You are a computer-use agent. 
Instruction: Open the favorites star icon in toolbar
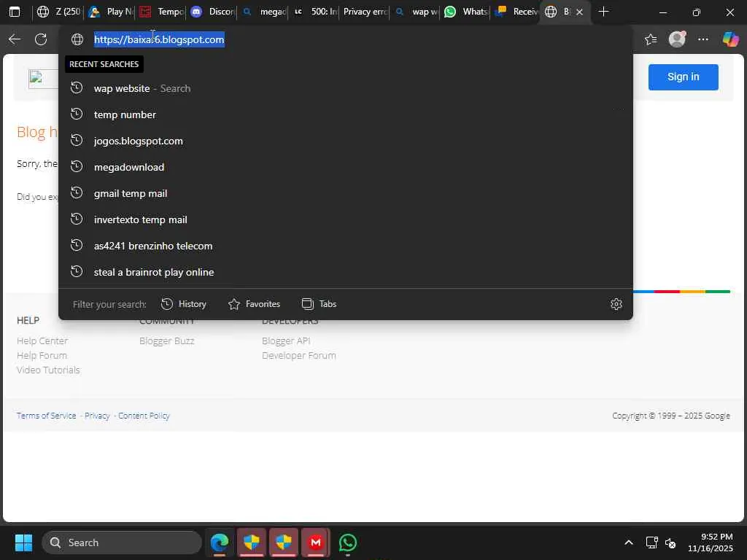tap(651, 39)
